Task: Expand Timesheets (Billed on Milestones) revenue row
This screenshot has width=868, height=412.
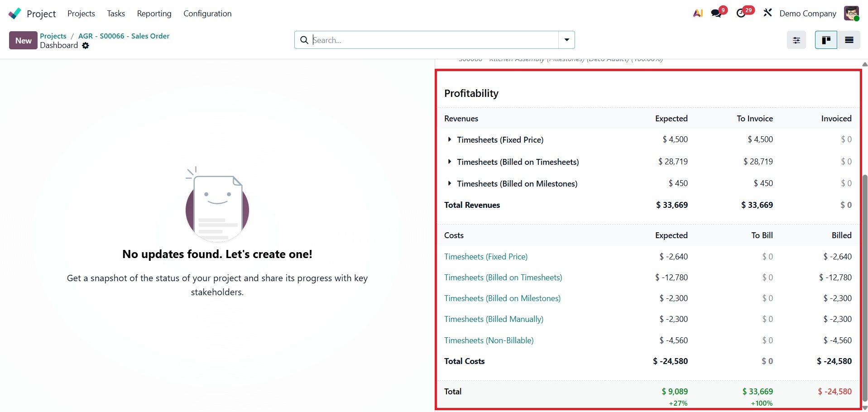Action: (449, 183)
